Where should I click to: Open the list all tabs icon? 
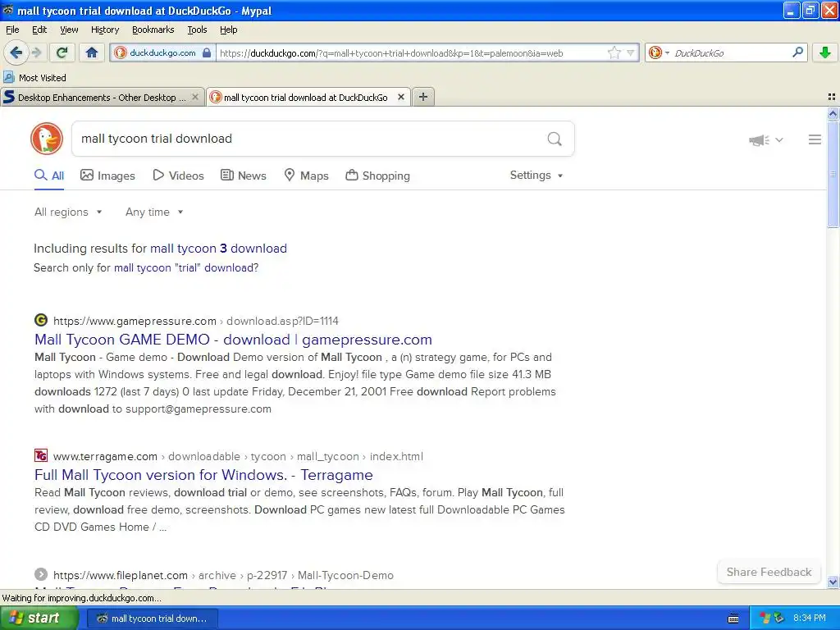point(832,97)
